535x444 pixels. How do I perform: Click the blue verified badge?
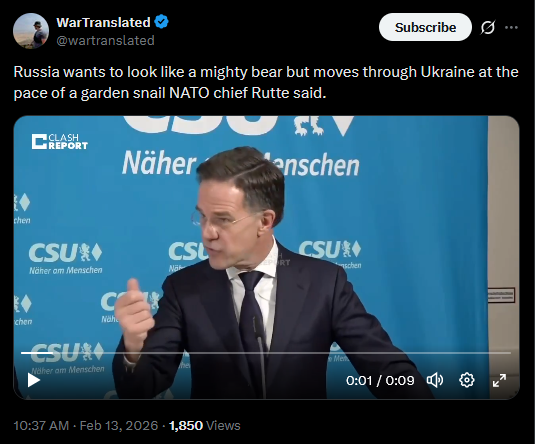161,22
